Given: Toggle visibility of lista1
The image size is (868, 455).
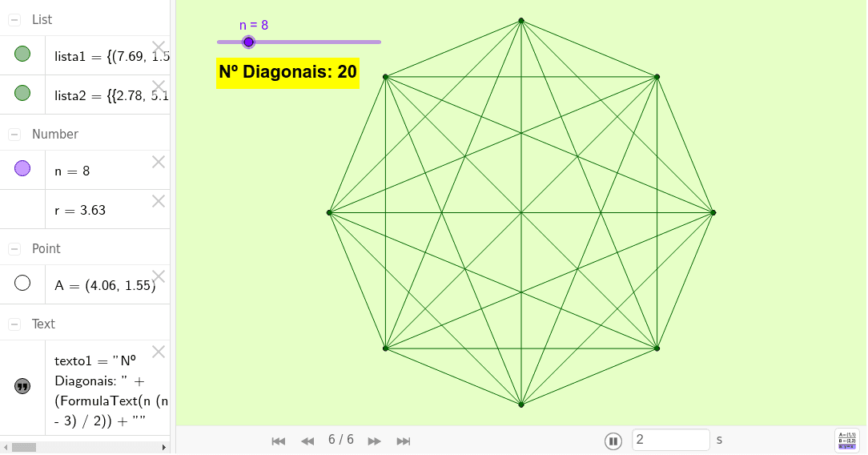Looking at the screenshot, I should [x=22, y=54].
